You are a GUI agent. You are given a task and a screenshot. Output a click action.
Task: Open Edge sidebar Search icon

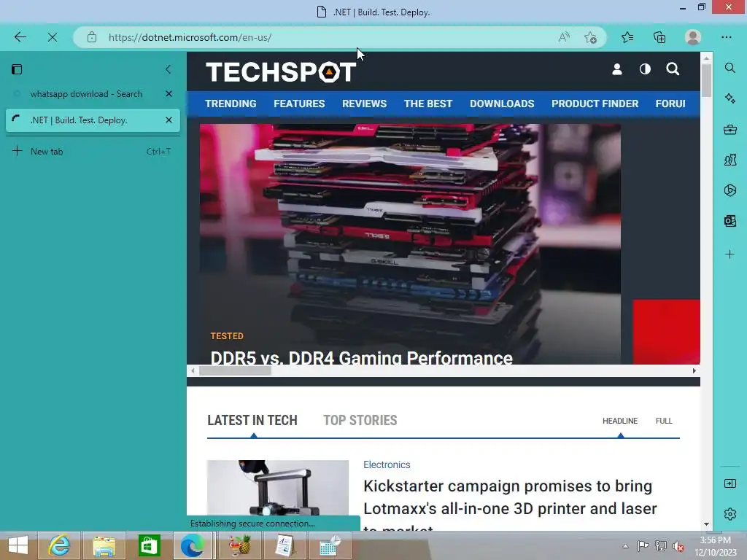(729, 68)
